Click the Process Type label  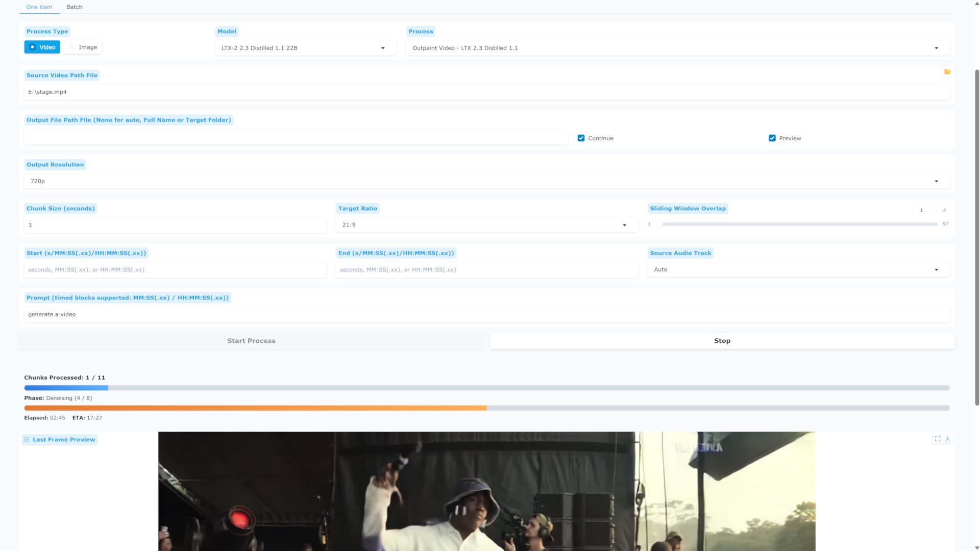(47, 32)
